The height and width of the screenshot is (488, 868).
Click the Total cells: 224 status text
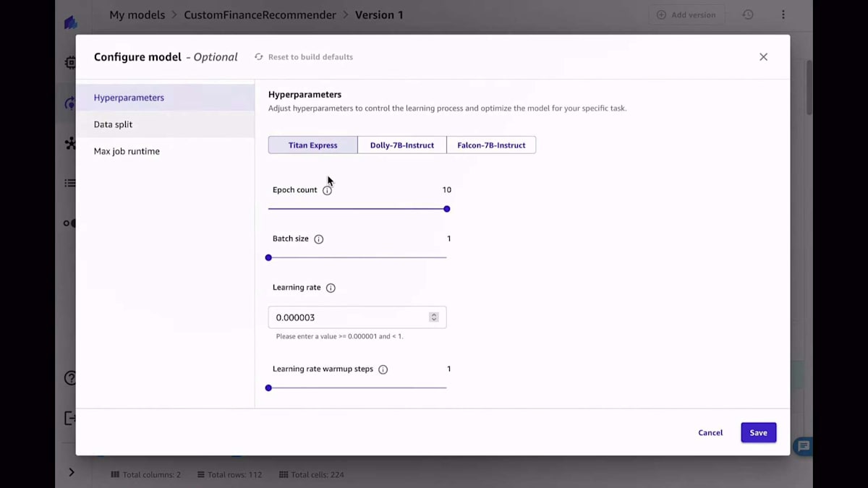pos(312,475)
